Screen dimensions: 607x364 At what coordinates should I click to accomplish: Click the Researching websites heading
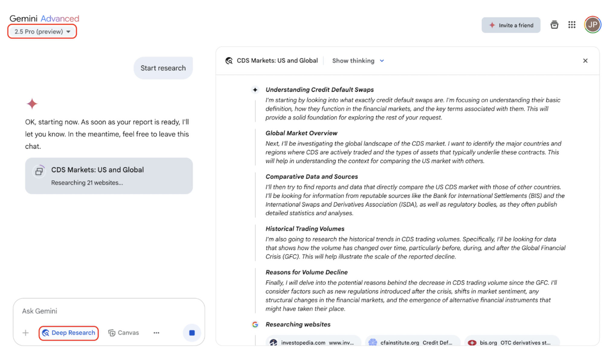[x=298, y=324]
